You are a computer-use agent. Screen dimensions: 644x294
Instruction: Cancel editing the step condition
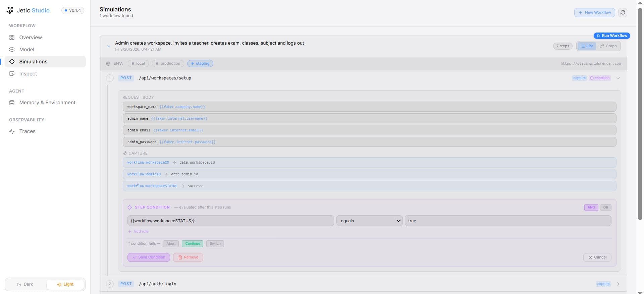(x=597, y=257)
